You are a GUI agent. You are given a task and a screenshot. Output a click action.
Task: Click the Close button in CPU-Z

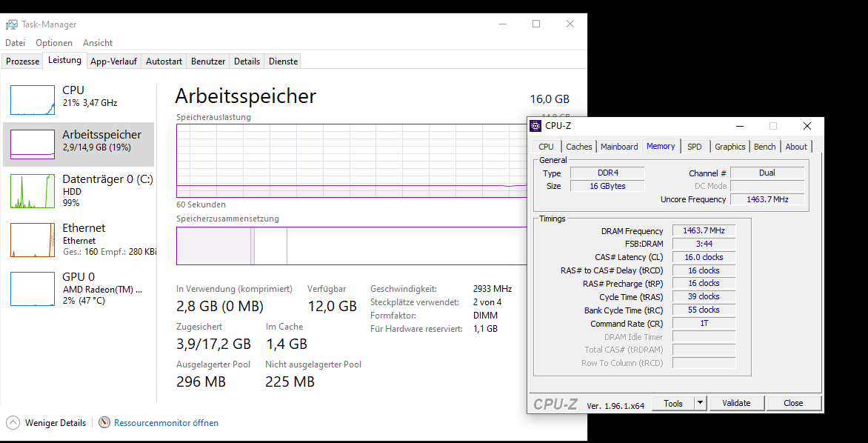(x=793, y=404)
